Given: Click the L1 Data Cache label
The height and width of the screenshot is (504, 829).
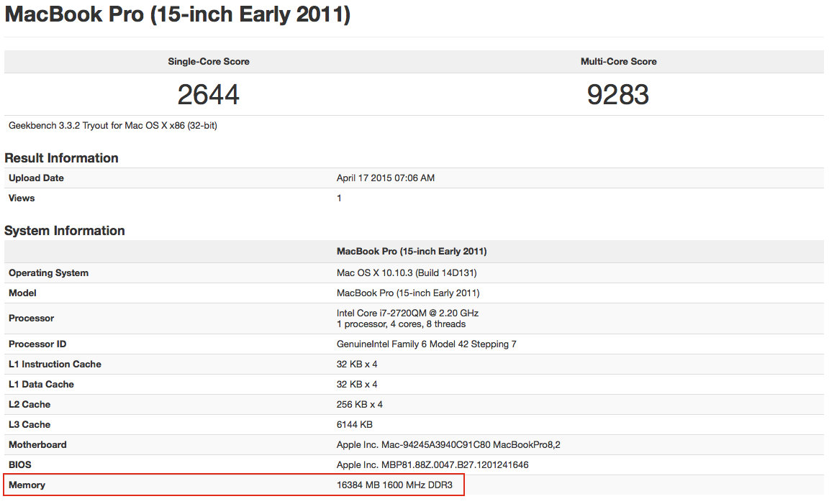Looking at the screenshot, I should click(x=41, y=385).
